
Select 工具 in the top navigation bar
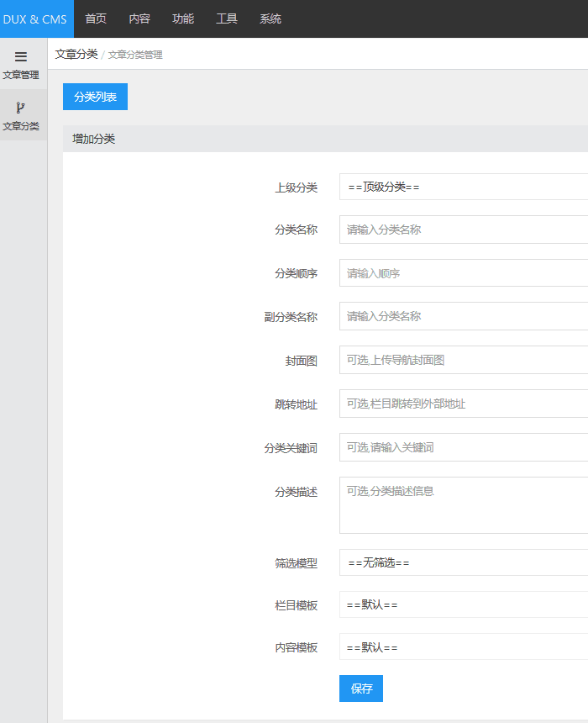(x=227, y=18)
